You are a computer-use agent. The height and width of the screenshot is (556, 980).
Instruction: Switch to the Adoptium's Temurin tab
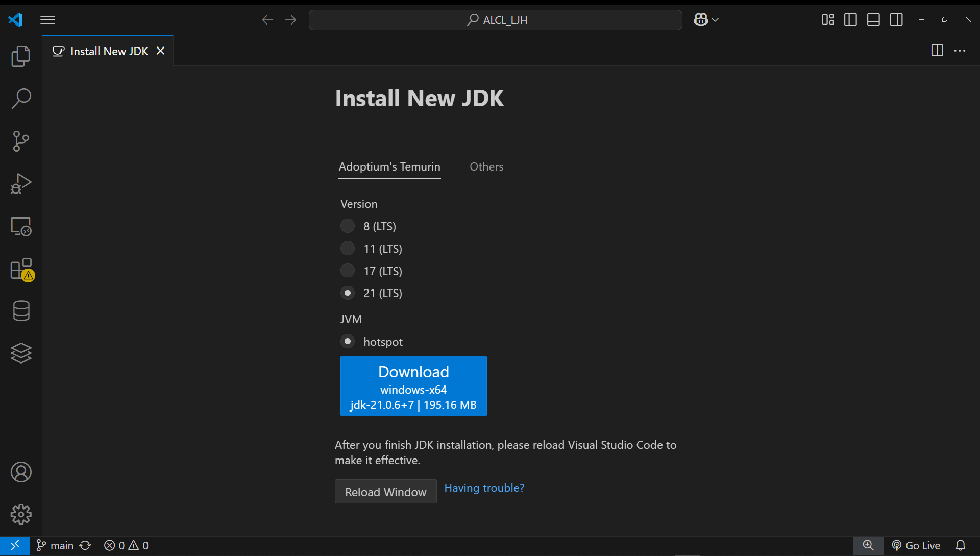[389, 166]
